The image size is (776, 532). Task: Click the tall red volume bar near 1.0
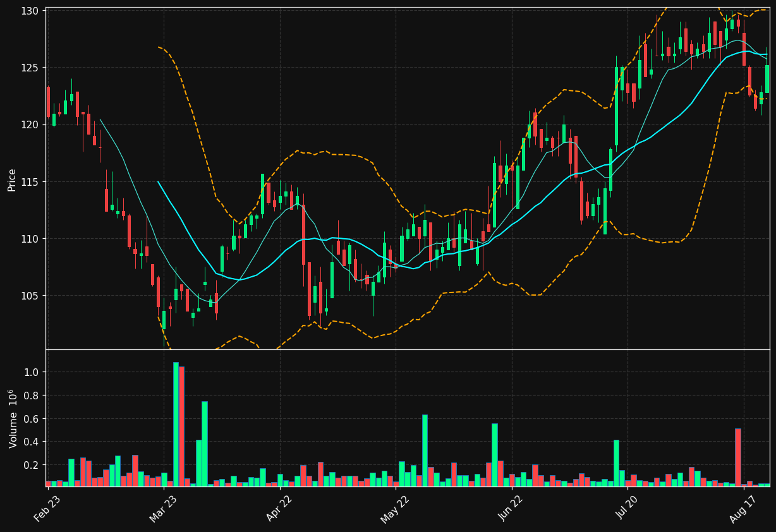[x=181, y=426]
